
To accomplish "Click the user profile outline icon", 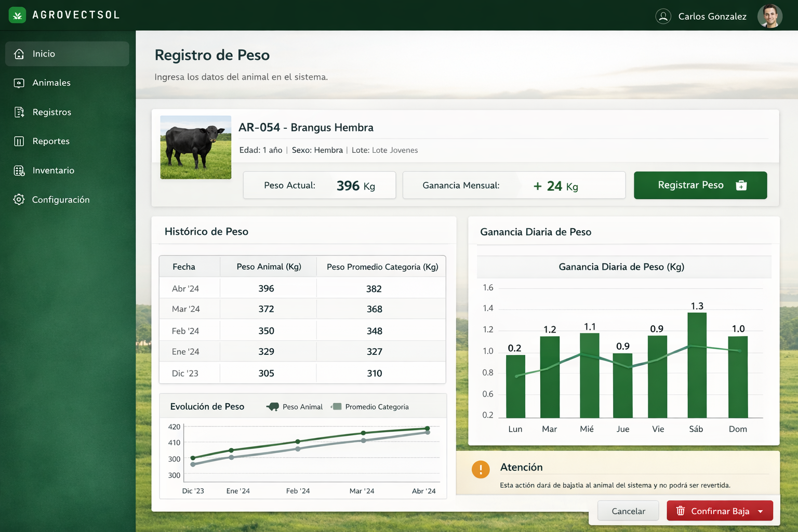I will [663, 17].
